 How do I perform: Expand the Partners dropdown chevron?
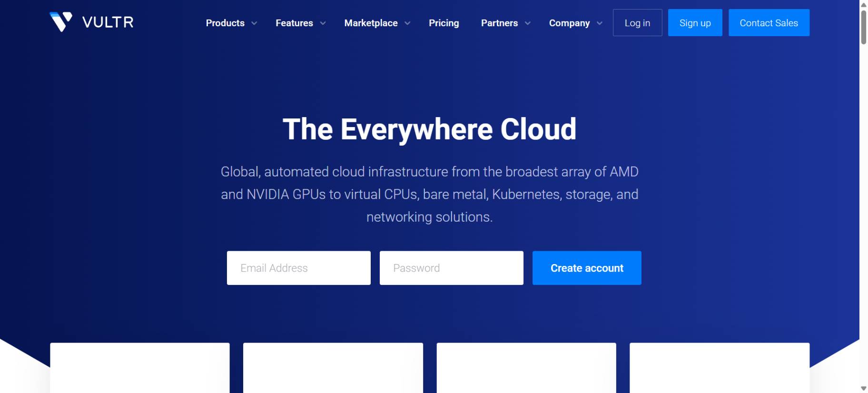pos(528,23)
